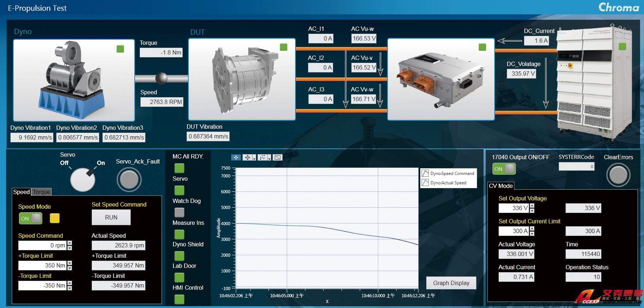Toggle the Speed Mode ON switch
The image size is (644, 308).
30,218
